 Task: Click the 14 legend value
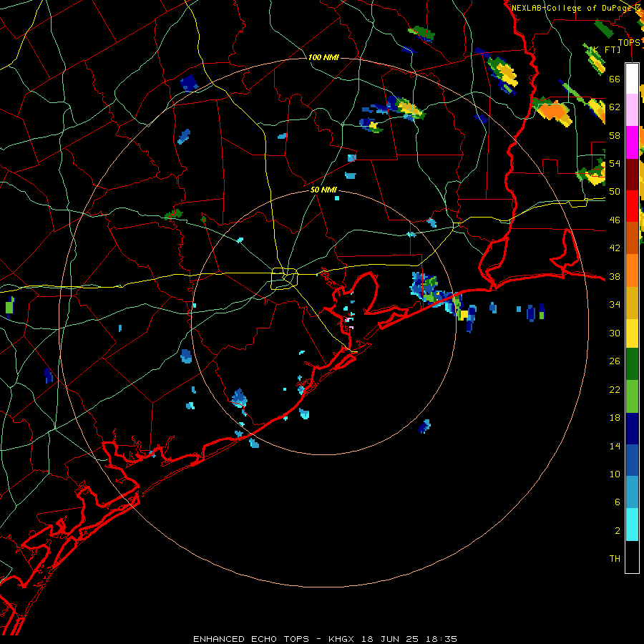pos(615,446)
